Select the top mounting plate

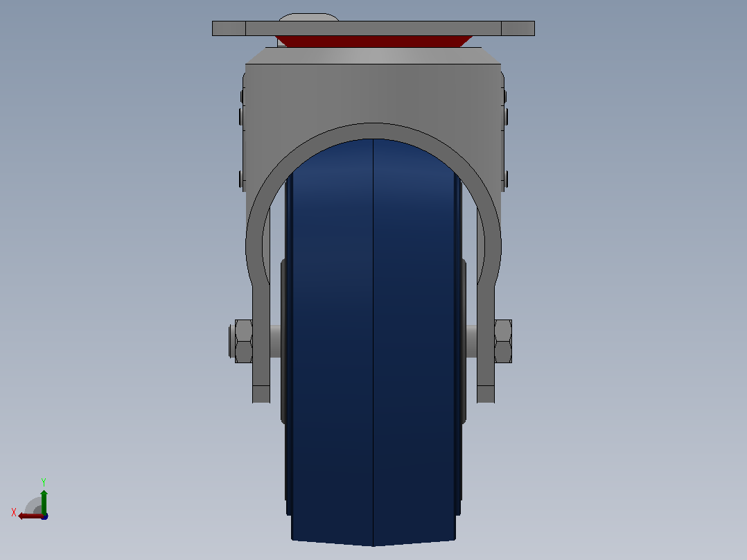[x=373, y=28]
